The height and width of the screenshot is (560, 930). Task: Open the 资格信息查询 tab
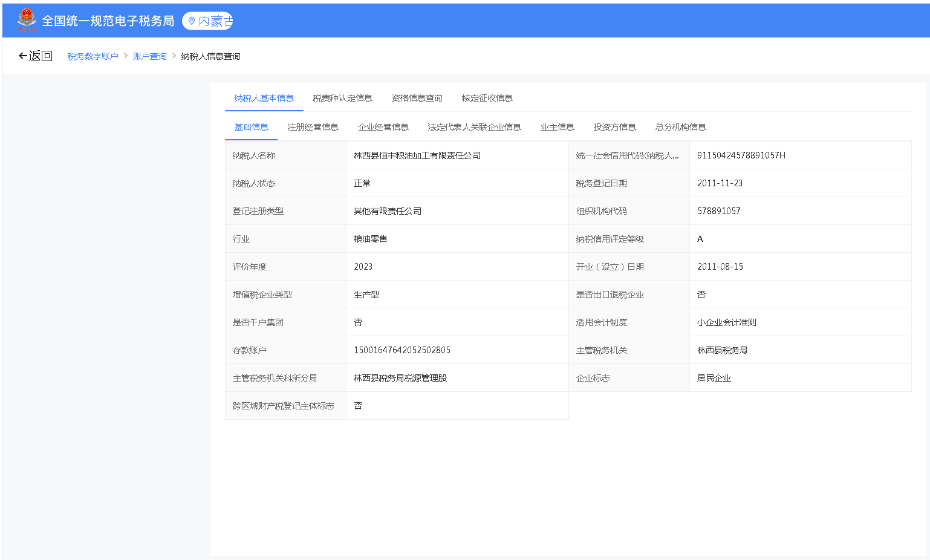point(417,98)
